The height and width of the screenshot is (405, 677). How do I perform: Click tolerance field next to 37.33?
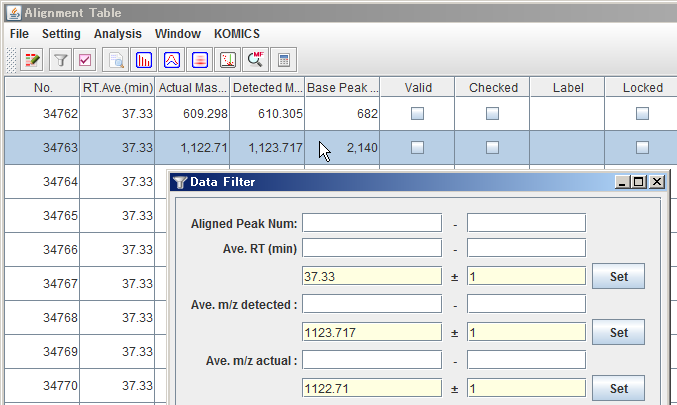pos(526,276)
